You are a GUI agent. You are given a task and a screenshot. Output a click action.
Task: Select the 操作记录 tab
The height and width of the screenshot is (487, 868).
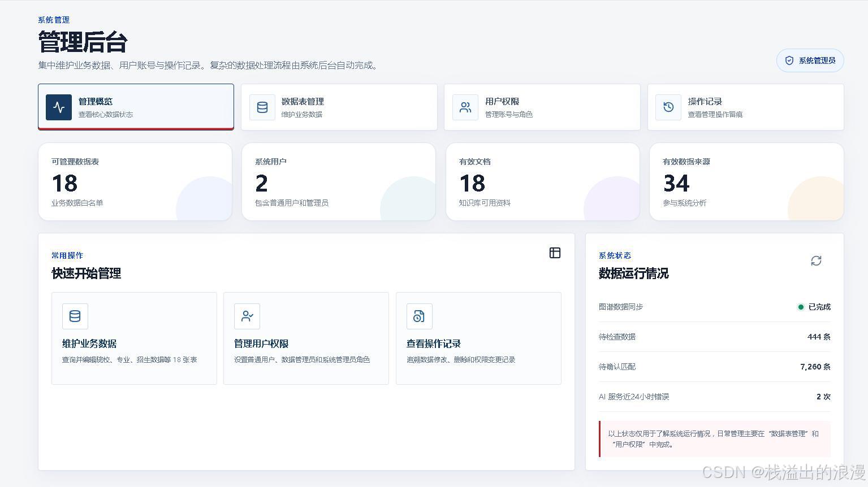click(x=746, y=107)
